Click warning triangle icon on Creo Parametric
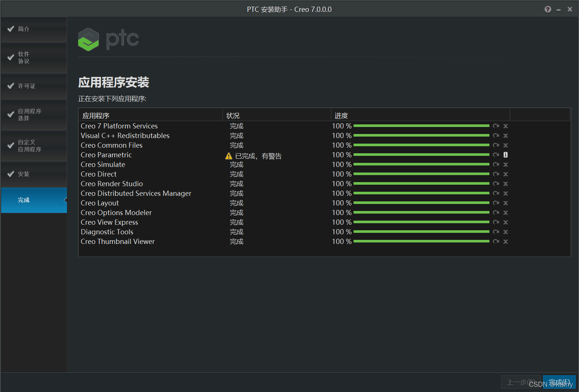The width and height of the screenshot is (579, 392). [229, 156]
